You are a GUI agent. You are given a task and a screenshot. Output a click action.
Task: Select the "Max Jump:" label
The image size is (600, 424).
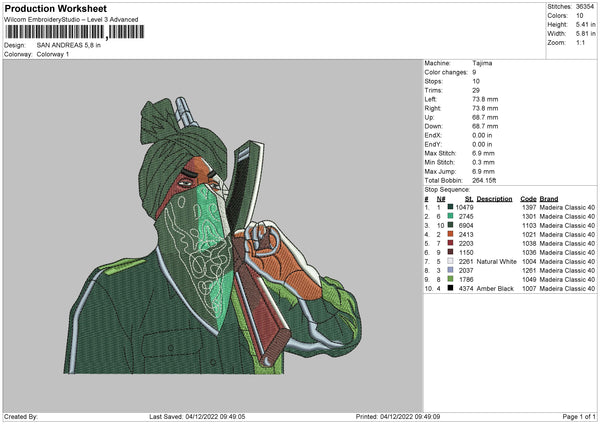[x=440, y=171]
